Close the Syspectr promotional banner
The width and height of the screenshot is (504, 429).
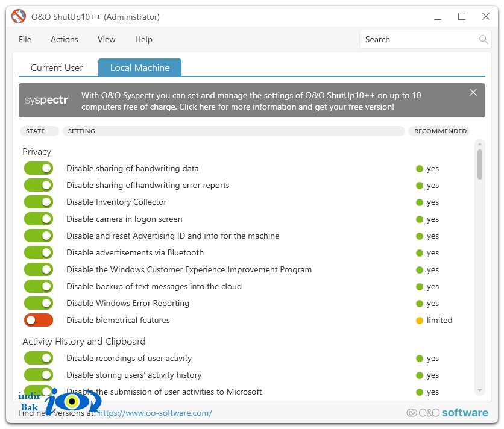(473, 93)
